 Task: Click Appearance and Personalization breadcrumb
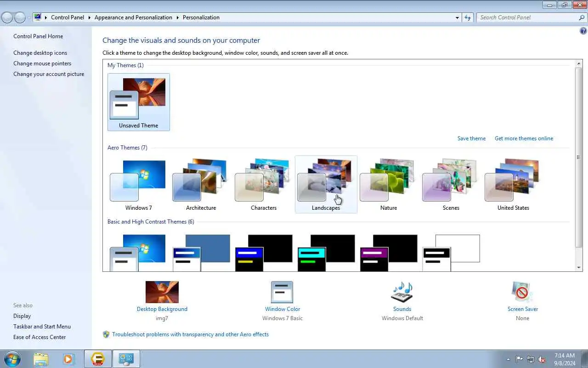click(x=133, y=17)
